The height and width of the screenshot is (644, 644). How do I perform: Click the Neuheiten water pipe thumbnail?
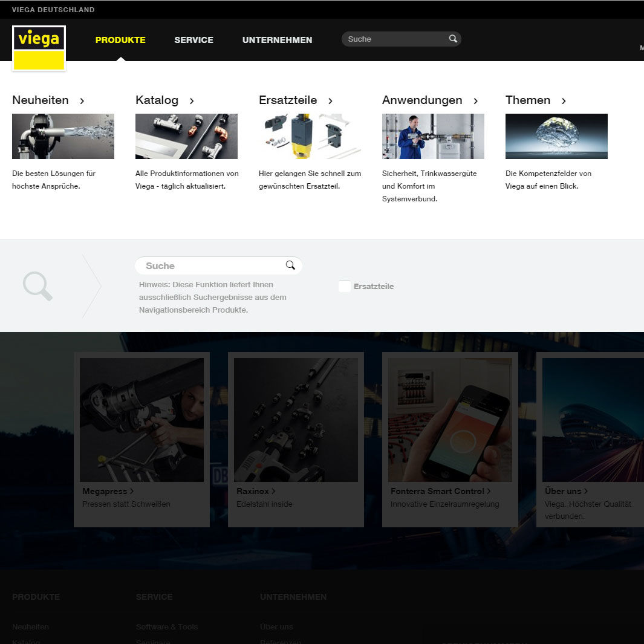point(63,136)
